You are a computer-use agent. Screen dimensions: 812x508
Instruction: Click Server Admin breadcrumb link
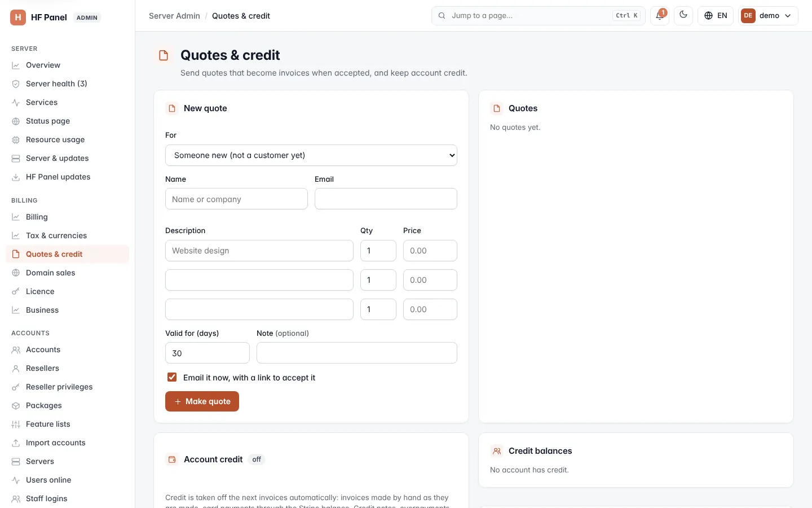174,16
